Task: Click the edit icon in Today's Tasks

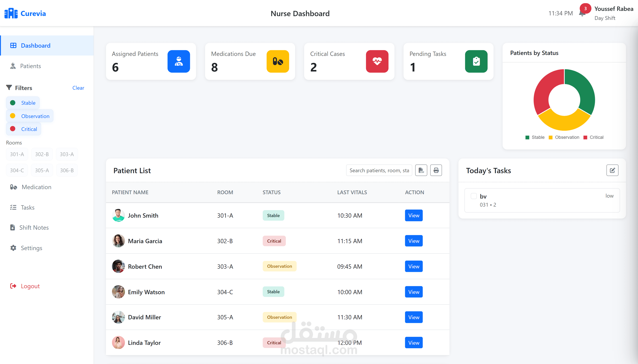Action: tap(612, 170)
